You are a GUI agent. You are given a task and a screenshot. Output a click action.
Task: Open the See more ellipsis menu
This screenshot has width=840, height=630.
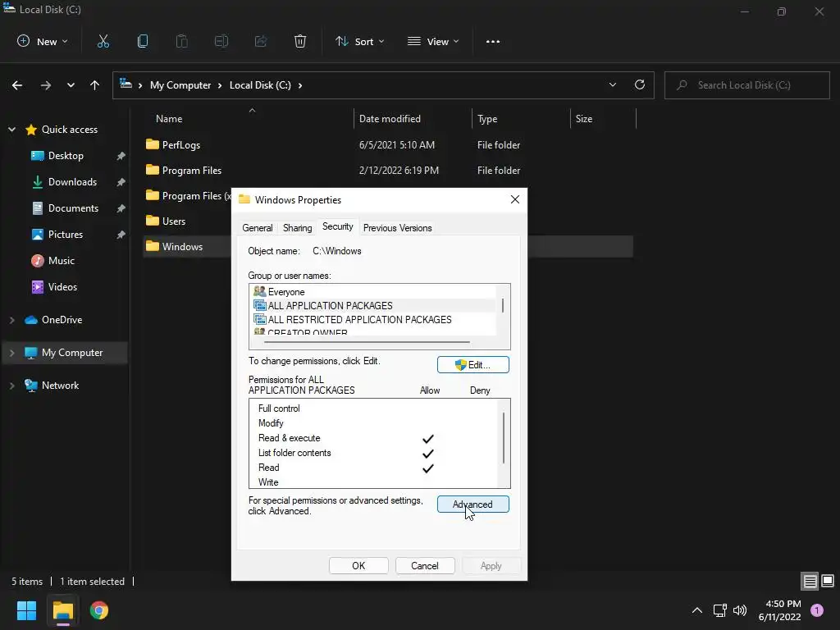[x=493, y=41]
